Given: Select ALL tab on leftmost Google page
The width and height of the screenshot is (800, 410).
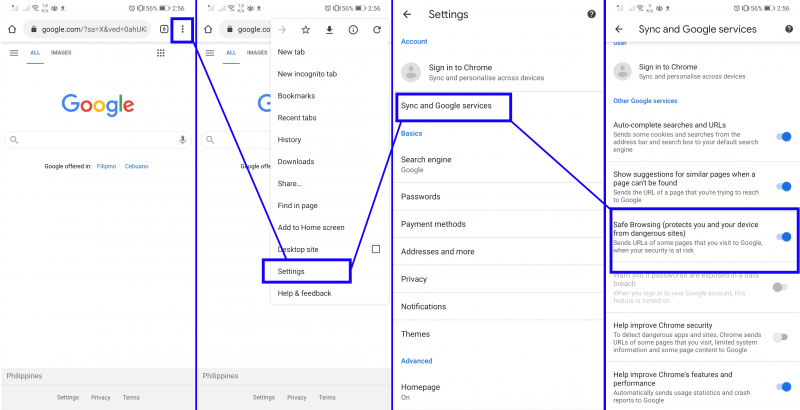Looking at the screenshot, I should 35,53.
